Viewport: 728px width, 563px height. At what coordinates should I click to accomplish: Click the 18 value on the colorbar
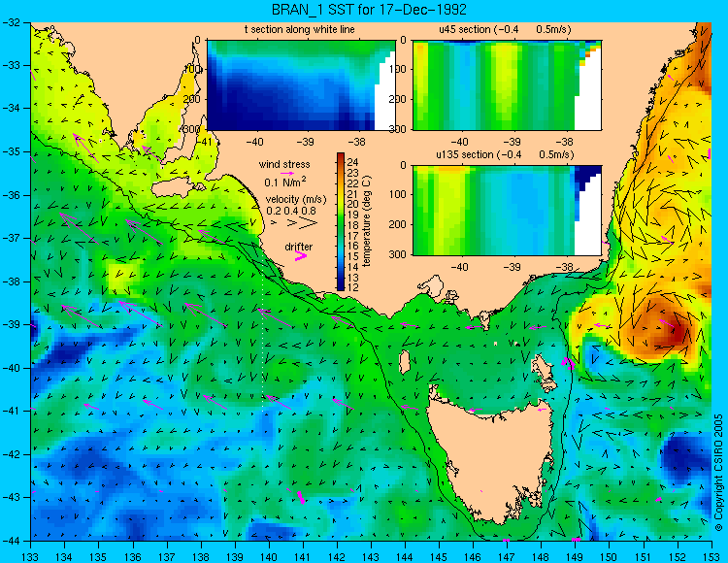[x=353, y=225]
